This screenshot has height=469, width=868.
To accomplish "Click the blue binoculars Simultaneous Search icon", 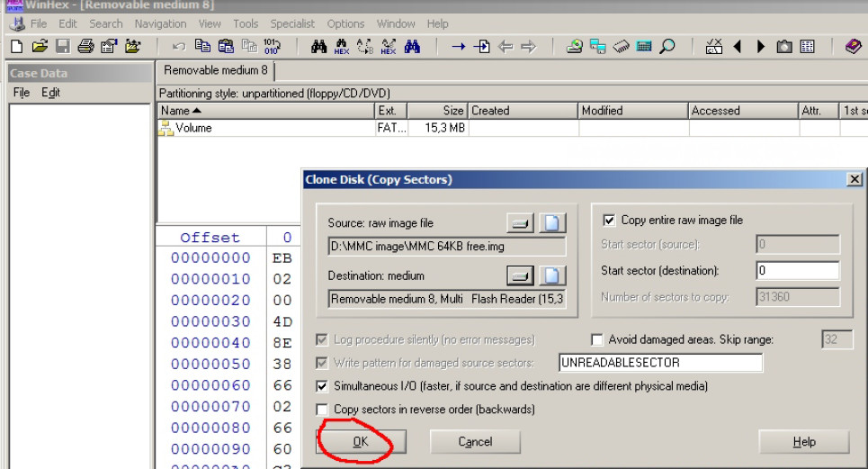I will tap(412, 47).
